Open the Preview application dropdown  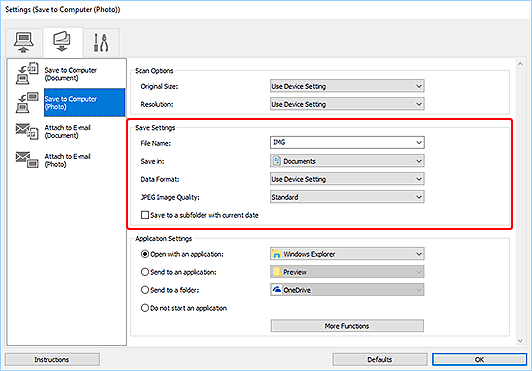pyautogui.click(x=347, y=272)
